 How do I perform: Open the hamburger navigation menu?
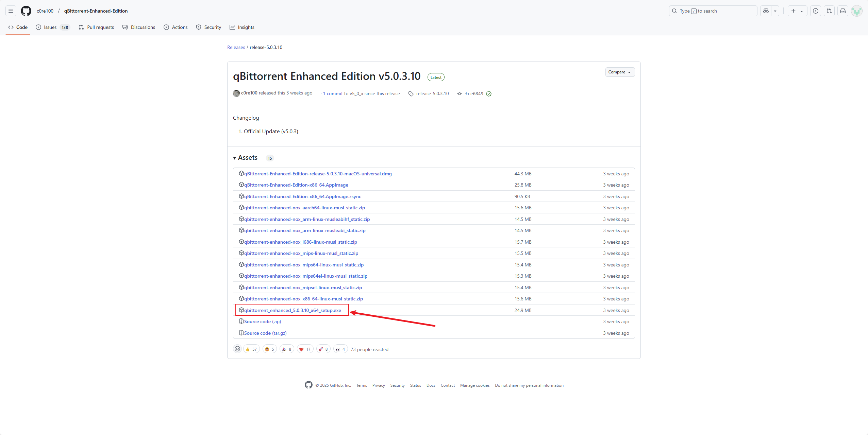[11, 11]
